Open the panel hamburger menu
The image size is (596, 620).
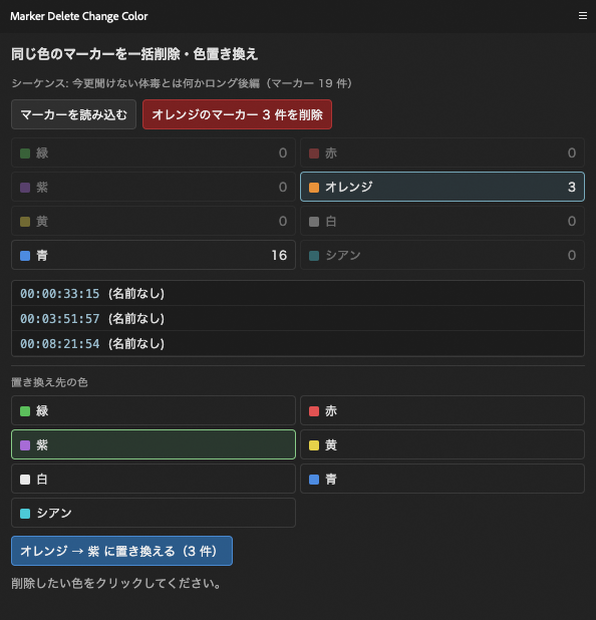[x=583, y=15]
